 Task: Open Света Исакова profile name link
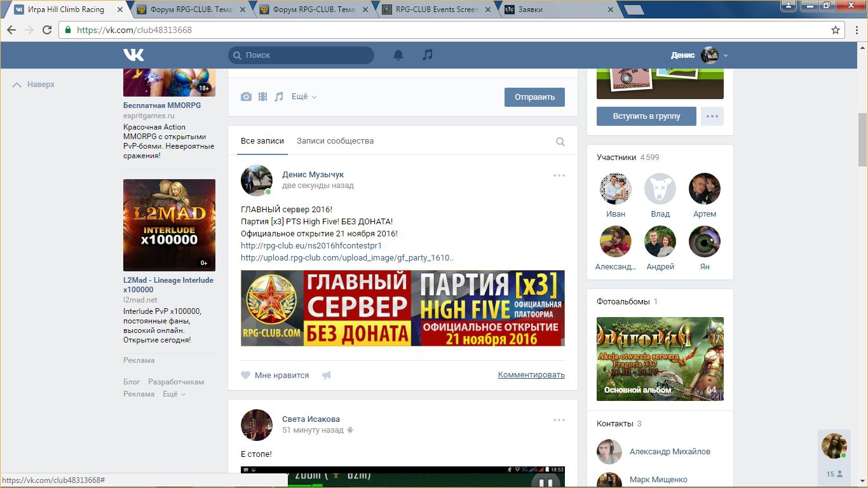tap(311, 419)
